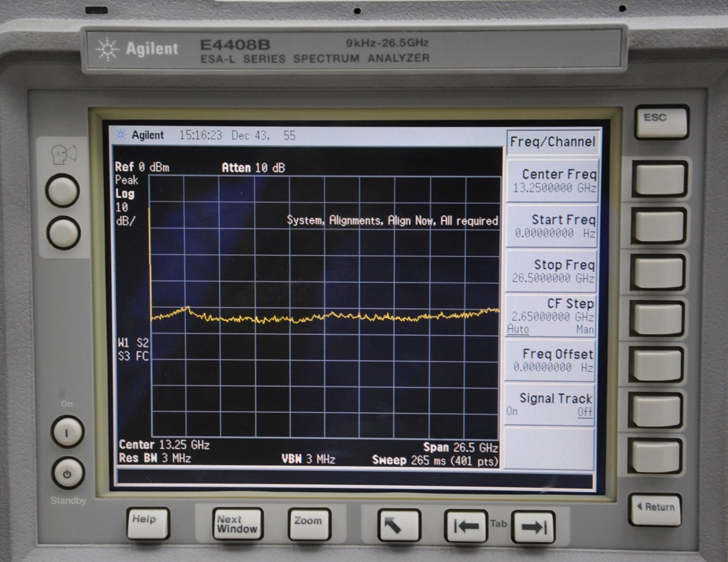Click the 'W1 S2' trace status text

pos(133,342)
